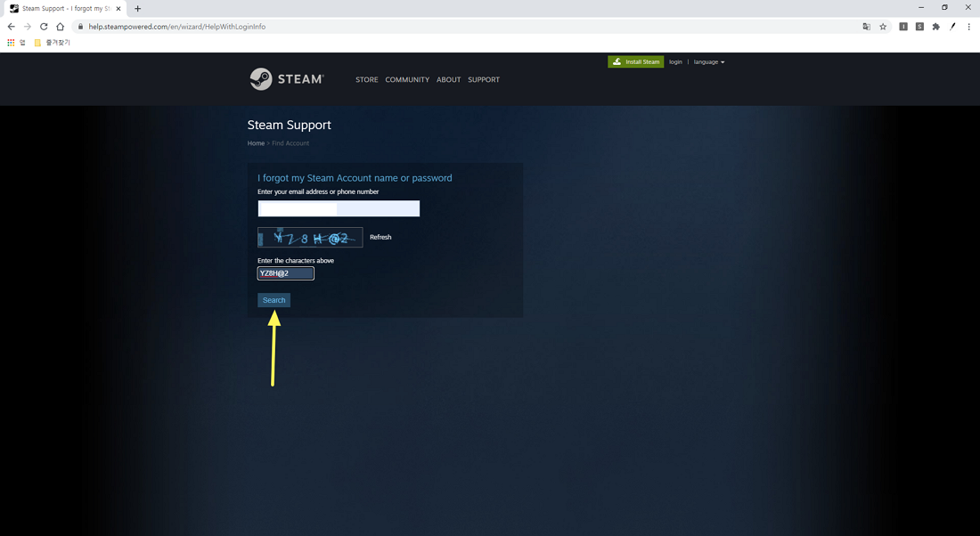Viewport: 980px width, 536px height.
Task: Open the translate page icon
Action: (x=866, y=26)
